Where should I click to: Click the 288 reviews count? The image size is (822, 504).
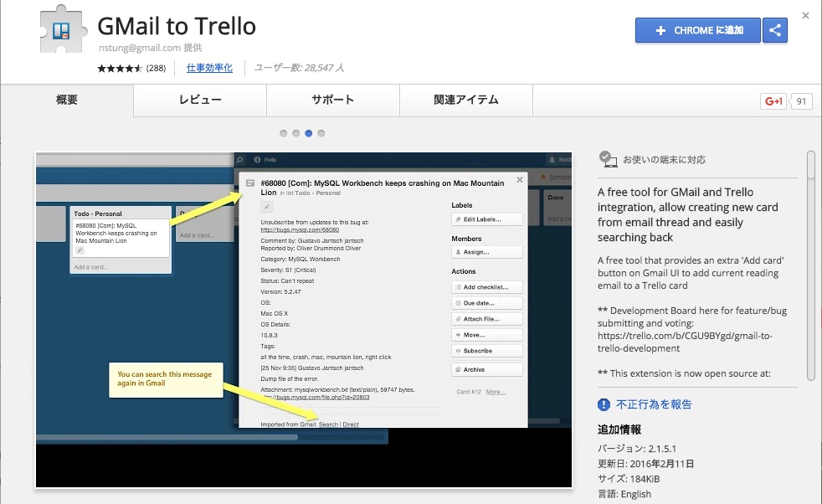[156, 68]
